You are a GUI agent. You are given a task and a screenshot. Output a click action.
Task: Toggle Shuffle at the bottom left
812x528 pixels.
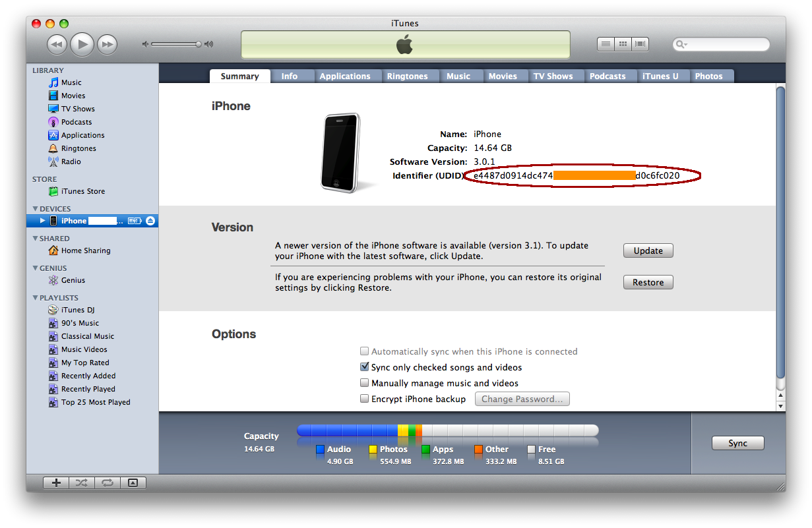(x=81, y=483)
